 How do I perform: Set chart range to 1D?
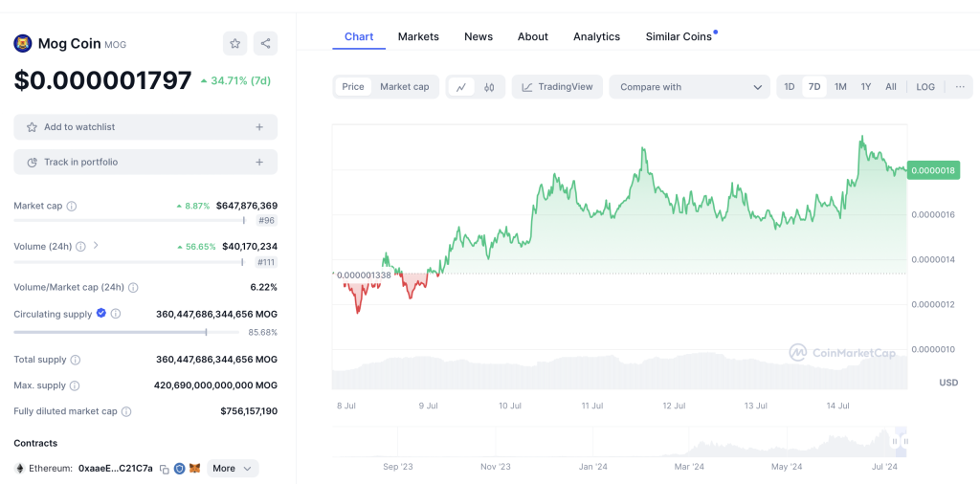tap(790, 87)
